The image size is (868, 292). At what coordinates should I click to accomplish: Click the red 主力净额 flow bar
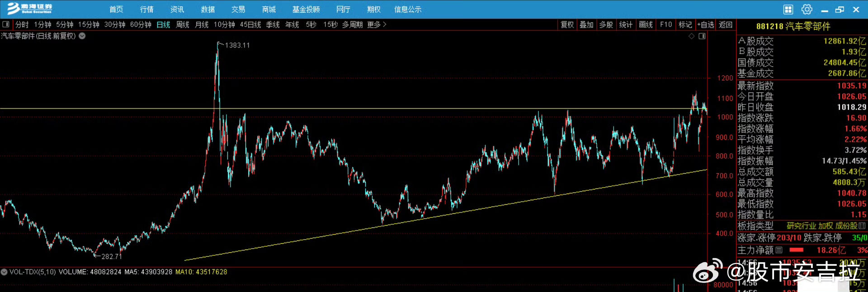[796, 250]
